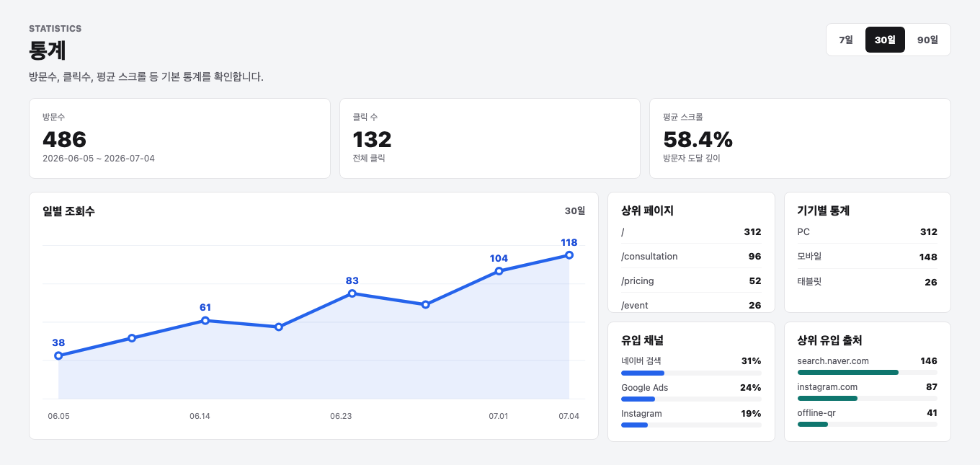Viewport: 980px width, 465px height.
Task: Click the PC row in 기기별 통계
Action: [868, 232]
